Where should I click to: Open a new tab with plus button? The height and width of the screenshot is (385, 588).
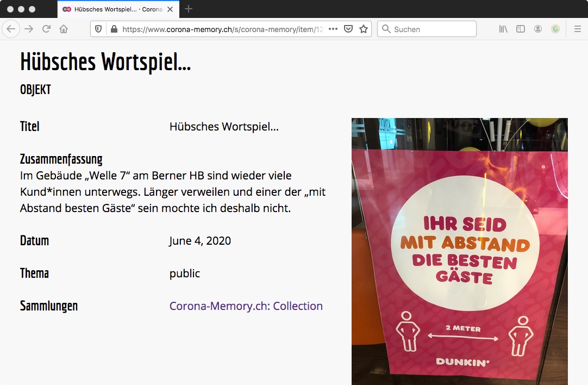pos(189,9)
